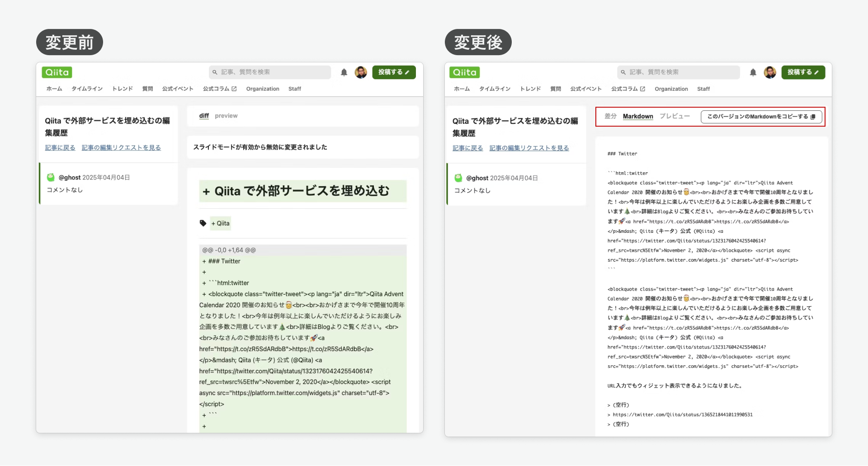Open トレンド in the 変更後 navigation
This screenshot has width=868, height=466.
[x=530, y=89]
